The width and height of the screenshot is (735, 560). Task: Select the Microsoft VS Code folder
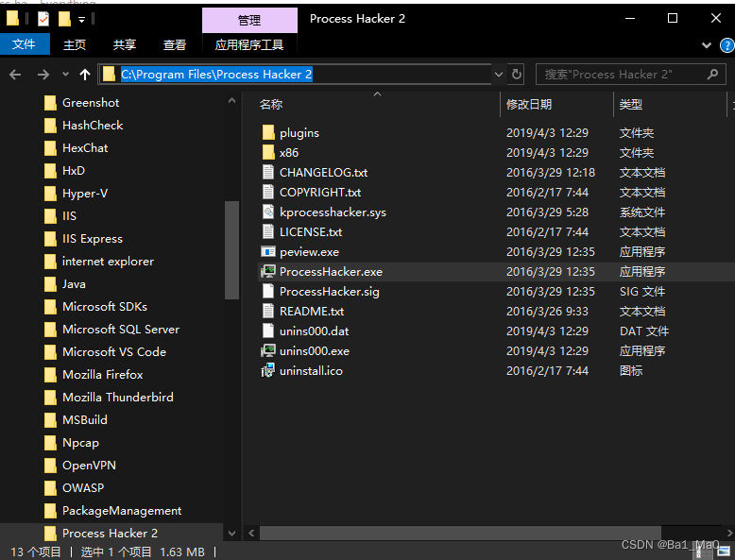(x=114, y=352)
